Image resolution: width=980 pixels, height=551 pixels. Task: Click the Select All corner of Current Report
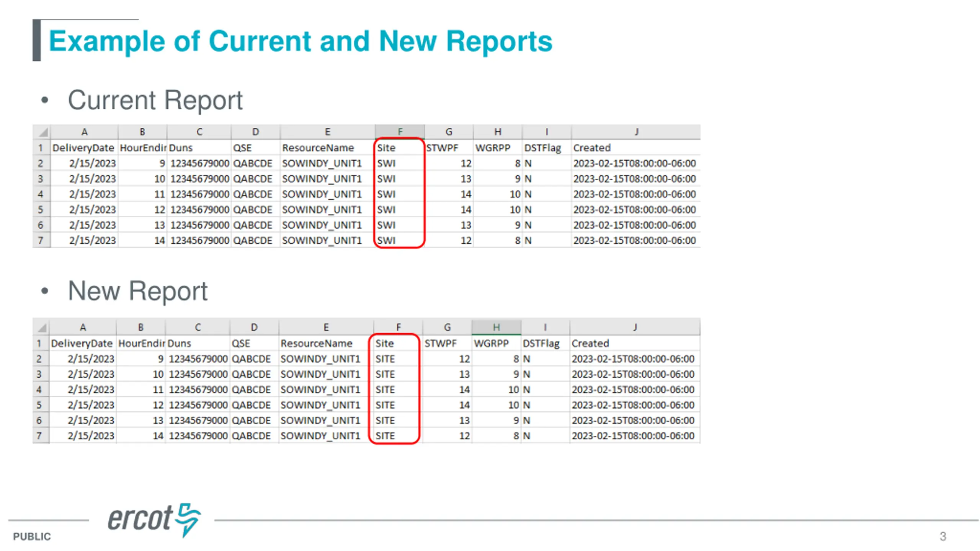(x=42, y=132)
